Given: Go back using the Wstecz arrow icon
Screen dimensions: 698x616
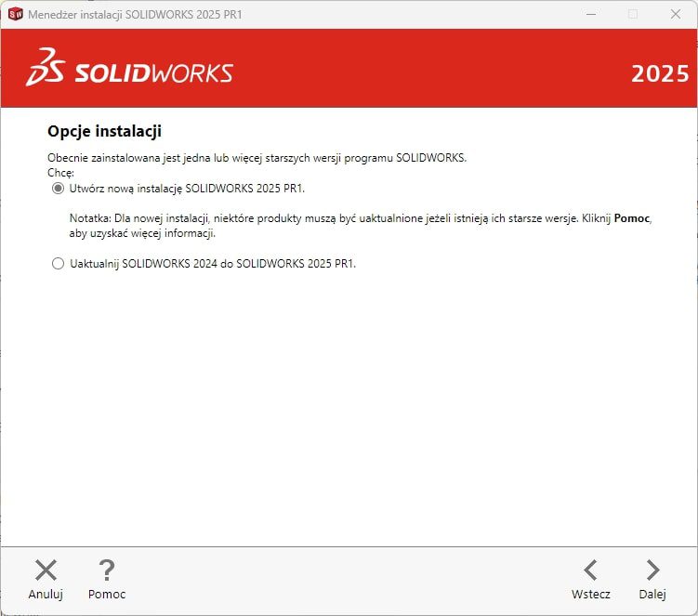Looking at the screenshot, I should [591, 570].
